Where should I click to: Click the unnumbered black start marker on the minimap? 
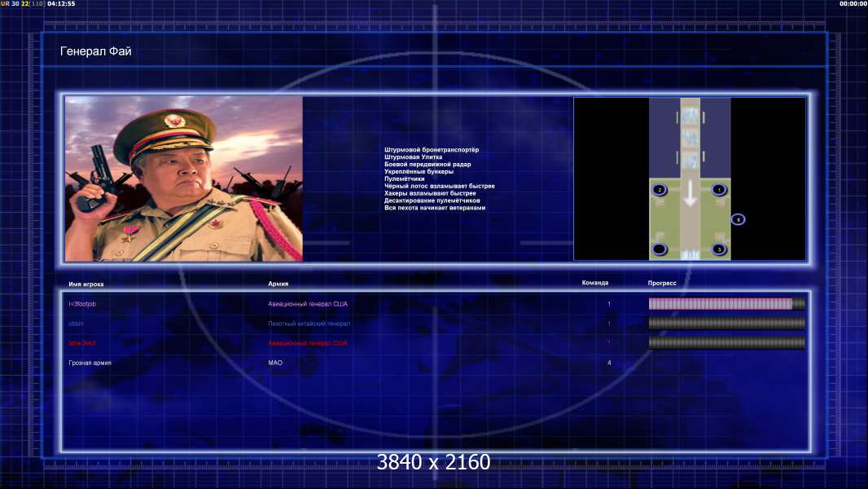click(x=660, y=249)
